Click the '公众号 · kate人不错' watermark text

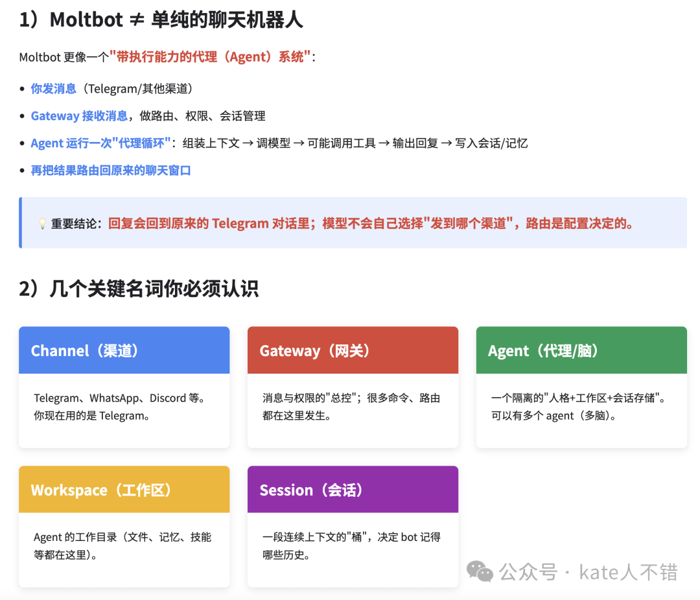click(x=588, y=572)
